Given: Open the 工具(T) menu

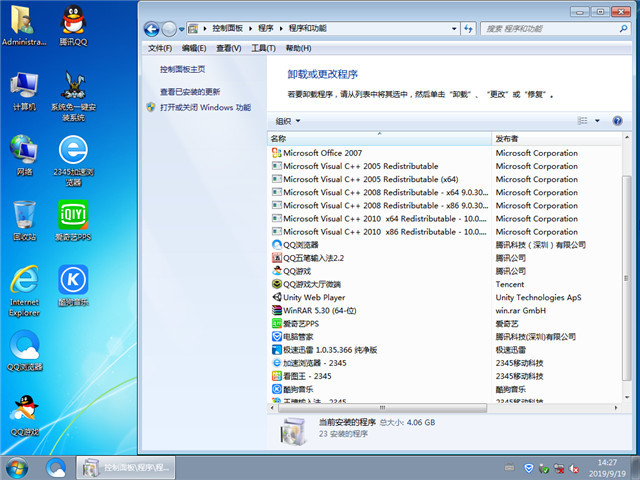Looking at the screenshot, I should coord(263,49).
